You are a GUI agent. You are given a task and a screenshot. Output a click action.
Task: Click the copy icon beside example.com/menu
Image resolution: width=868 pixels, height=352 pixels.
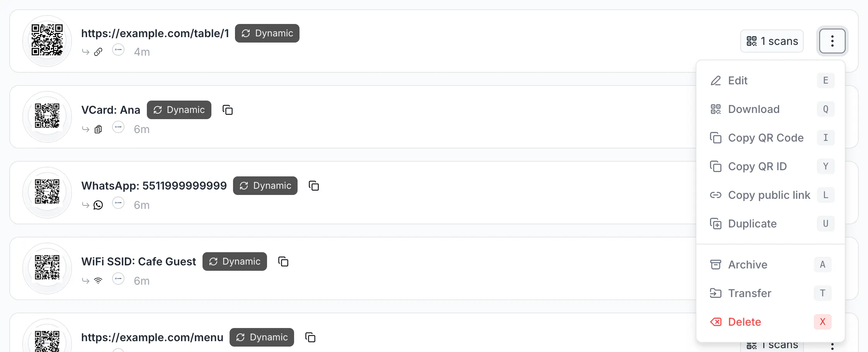pos(310,337)
